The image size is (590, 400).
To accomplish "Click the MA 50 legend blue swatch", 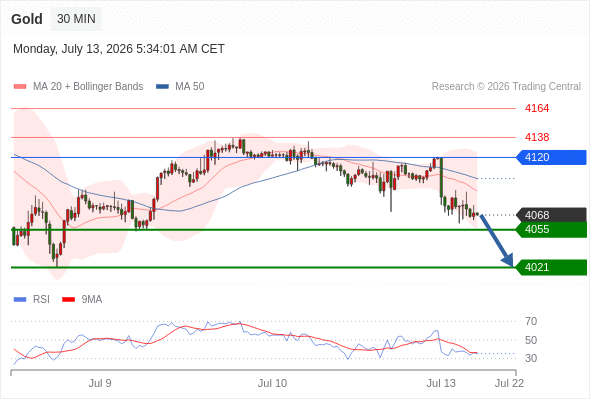I will coord(163,87).
